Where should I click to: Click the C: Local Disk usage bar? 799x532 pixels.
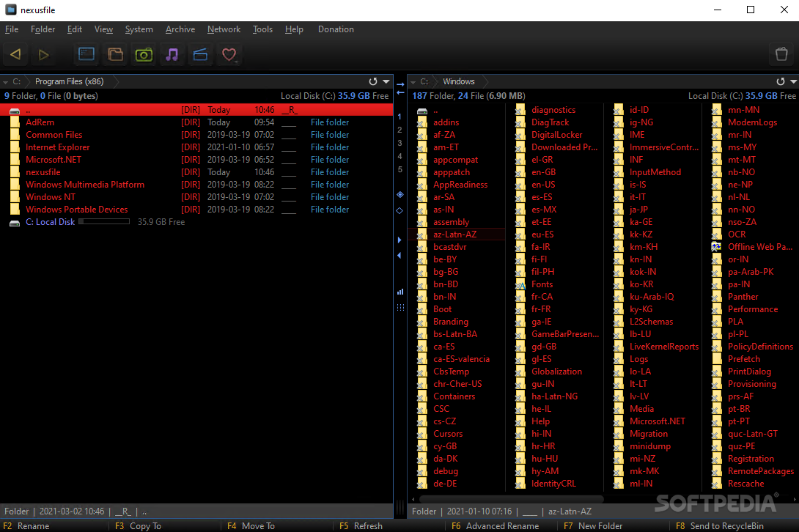click(104, 221)
